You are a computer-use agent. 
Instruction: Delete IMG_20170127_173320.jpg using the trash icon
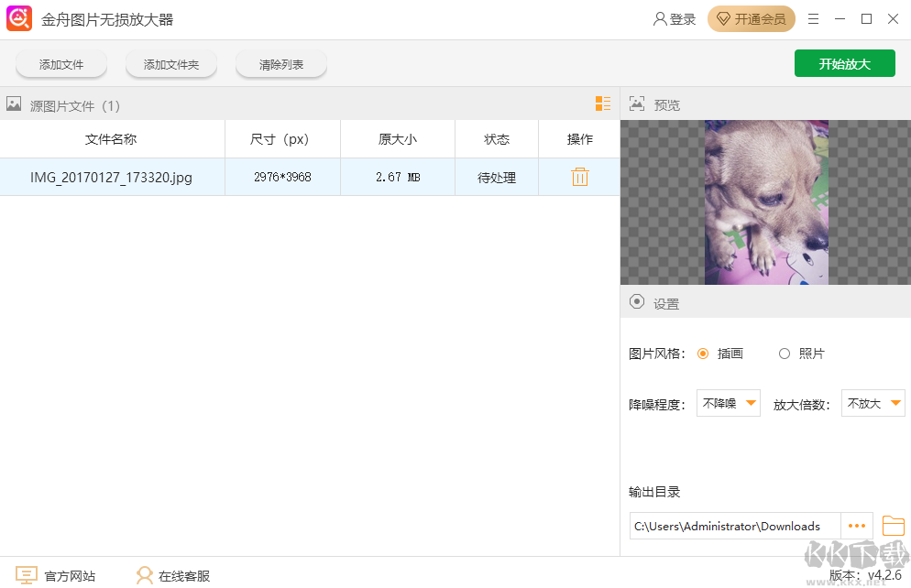pyautogui.click(x=579, y=176)
